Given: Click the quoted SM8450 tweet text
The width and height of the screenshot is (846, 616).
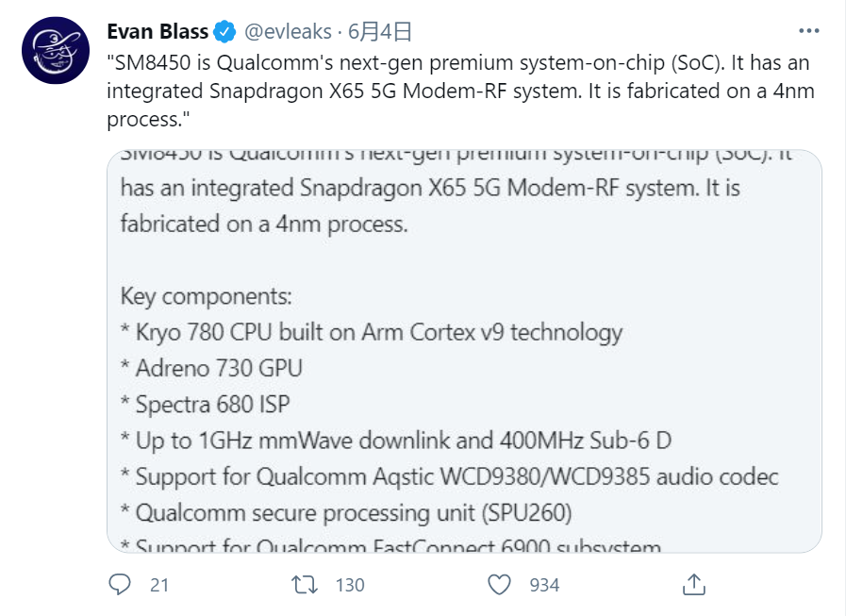Looking at the screenshot, I should point(461,91).
